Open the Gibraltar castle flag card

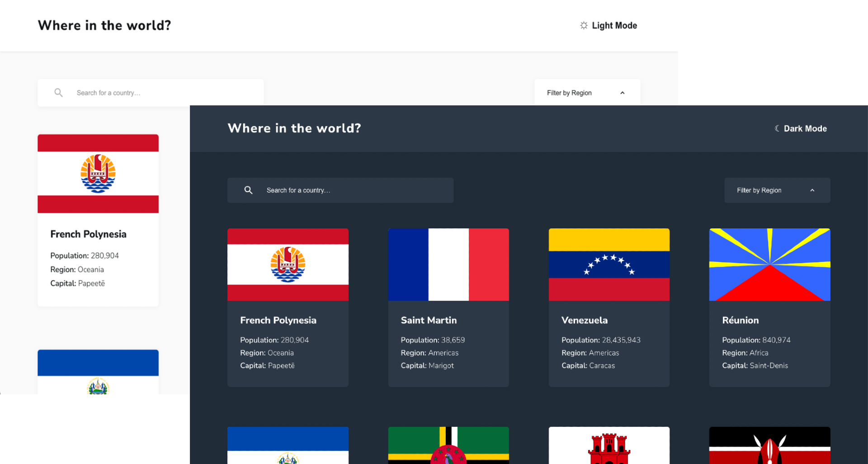[609, 445]
